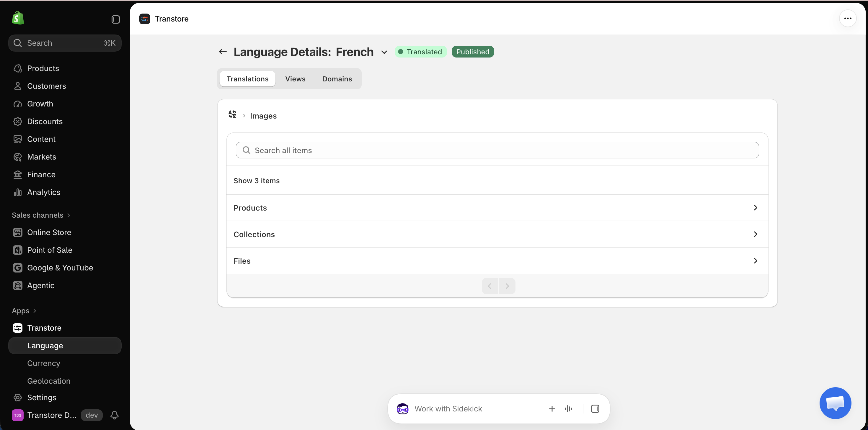The image size is (868, 430).
Task: Click the Finance bank icon
Action: 17,174
